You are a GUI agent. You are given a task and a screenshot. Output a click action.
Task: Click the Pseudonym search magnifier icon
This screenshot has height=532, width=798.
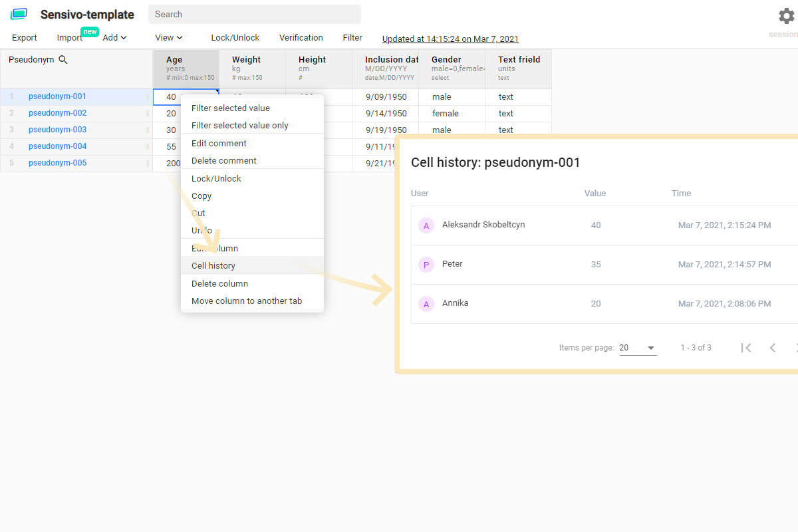coord(63,60)
